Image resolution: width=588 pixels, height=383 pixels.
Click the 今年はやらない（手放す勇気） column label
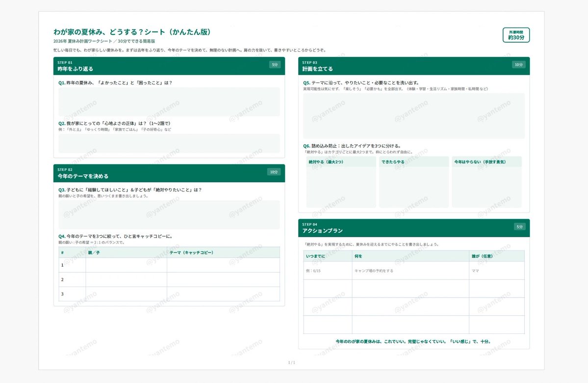[x=480, y=162]
